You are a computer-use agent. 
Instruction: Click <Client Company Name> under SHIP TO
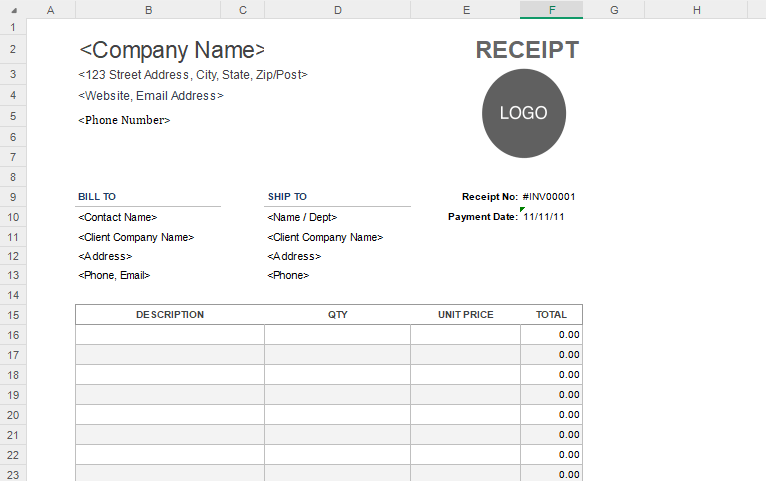coord(325,237)
